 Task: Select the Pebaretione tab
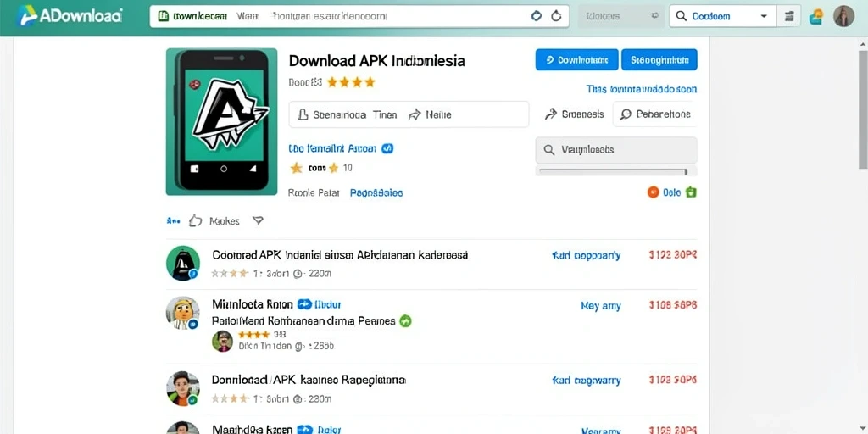[x=655, y=114]
